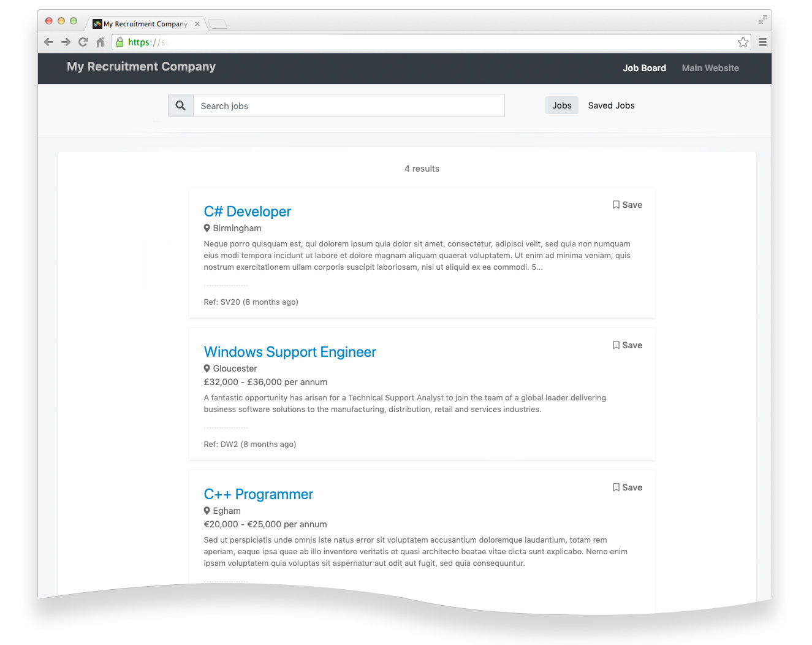
Task: Close the My Recruitment Company tab
Action: [x=197, y=24]
